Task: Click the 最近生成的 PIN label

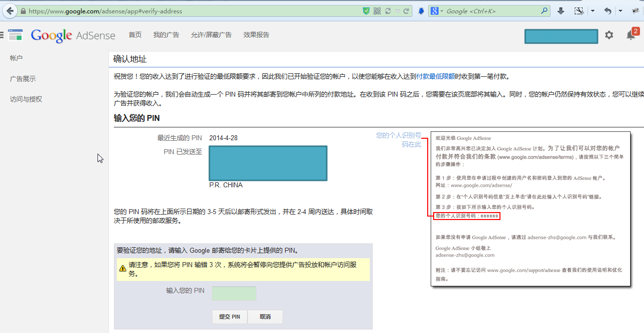Action: [x=180, y=138]
